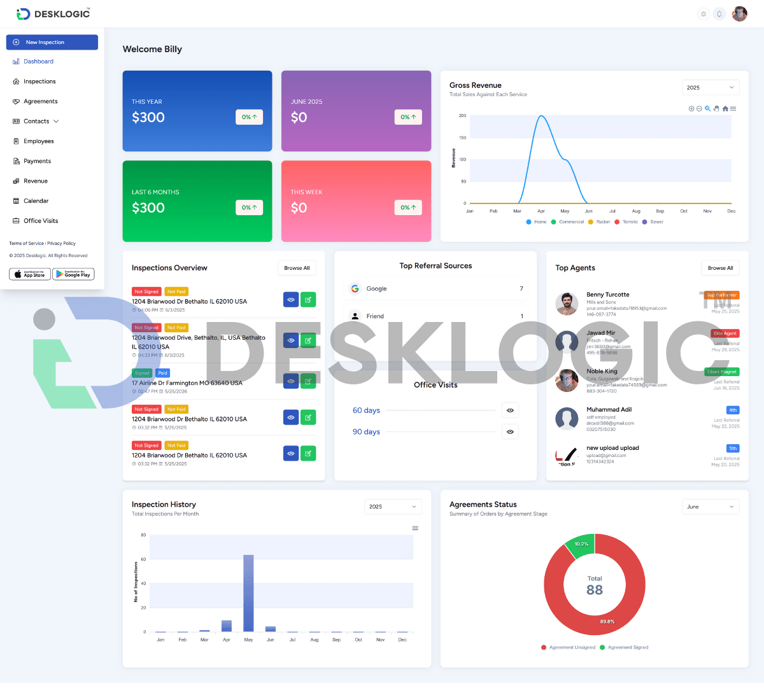This screenshot has height=700, width=764.
Task: Click green edit icon for first inspection
Action: click(308, 299)
